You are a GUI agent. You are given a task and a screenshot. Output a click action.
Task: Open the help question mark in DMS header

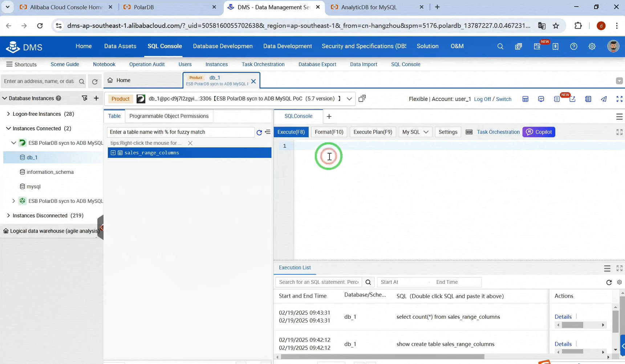coord(574,46)
